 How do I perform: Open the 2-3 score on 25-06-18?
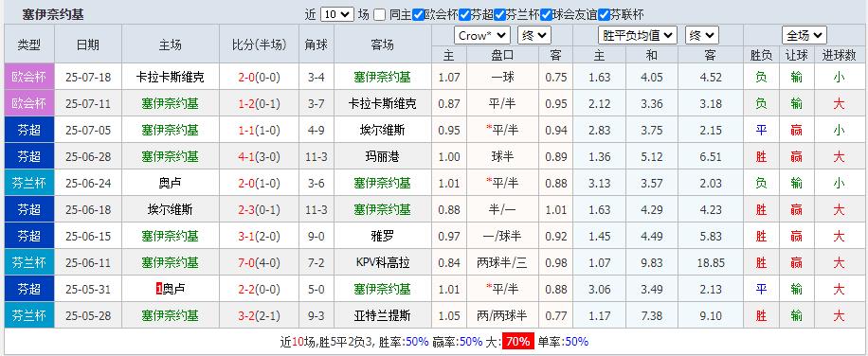pos(245,209)
